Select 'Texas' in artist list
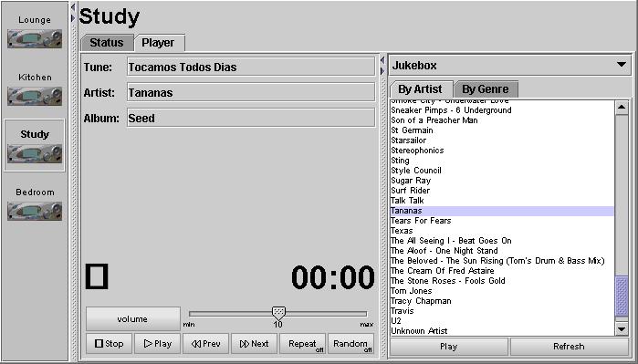Screen dimensions: 638x364 click(x=402, y=231)
